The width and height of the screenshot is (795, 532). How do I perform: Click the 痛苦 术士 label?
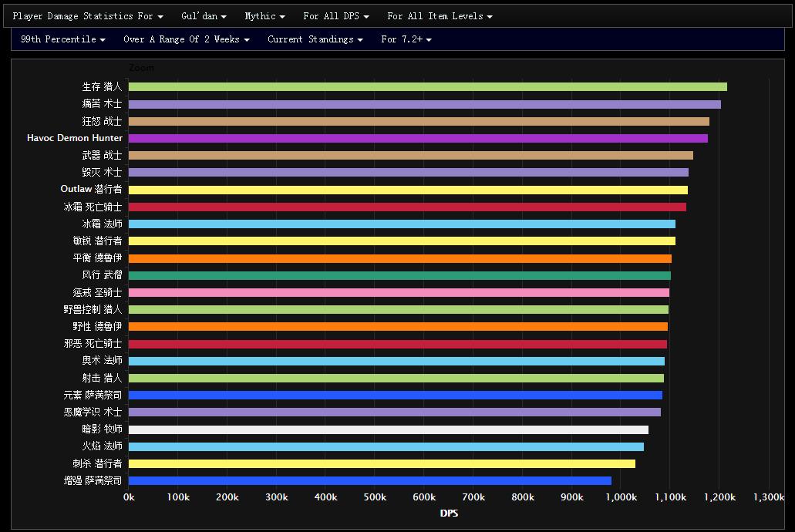[x=102, y=104]
